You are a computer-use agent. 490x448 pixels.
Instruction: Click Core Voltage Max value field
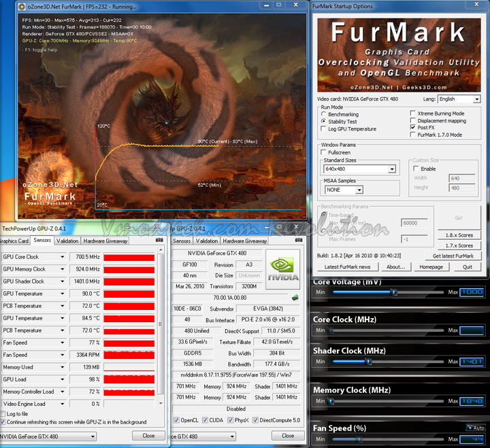pos(472,292)
